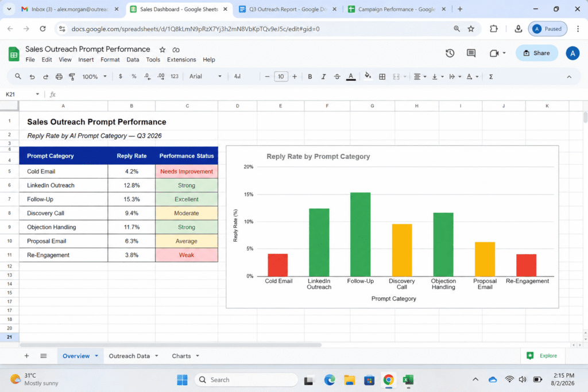Viewport: 588px width, 392px height.
Task: Open a new browser tab
Action: (460, 9)
